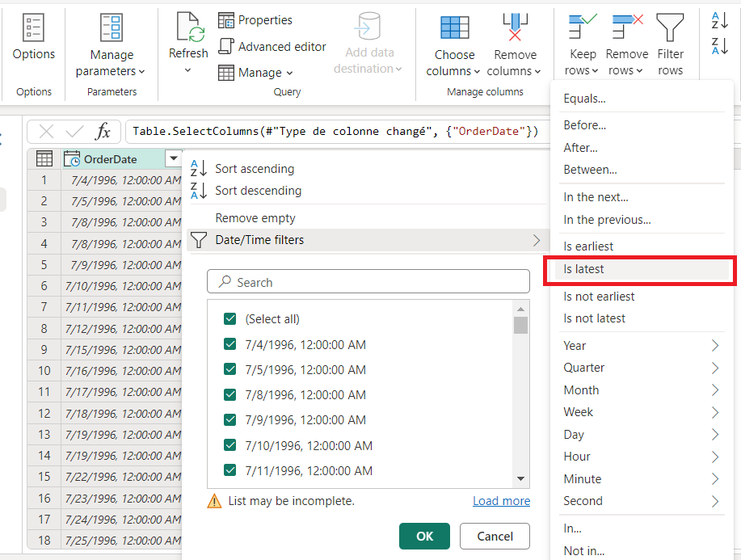Click the fx formula icon
This screenshot has width=741, height=560.
click(x=103, y=131)
